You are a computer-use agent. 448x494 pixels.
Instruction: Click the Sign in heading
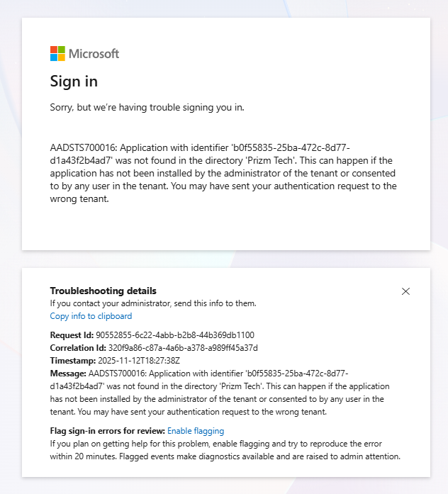pos(74,82)
